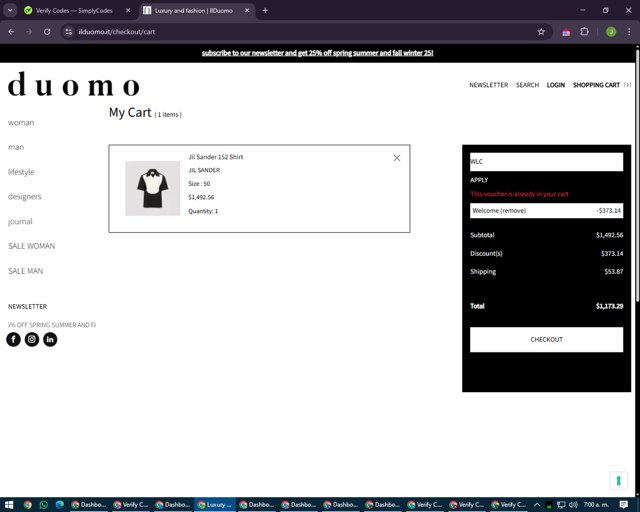640x512 pixels.
Task: Click the page vertical scrollbar
Action: (637, 176)
